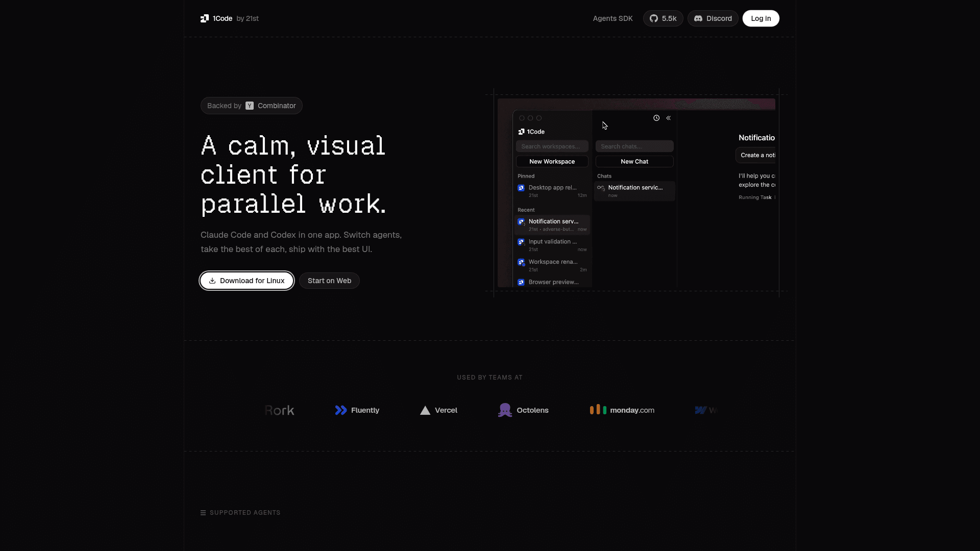
Task: Click the Claude Code and Codex description text
Action: 301,242
